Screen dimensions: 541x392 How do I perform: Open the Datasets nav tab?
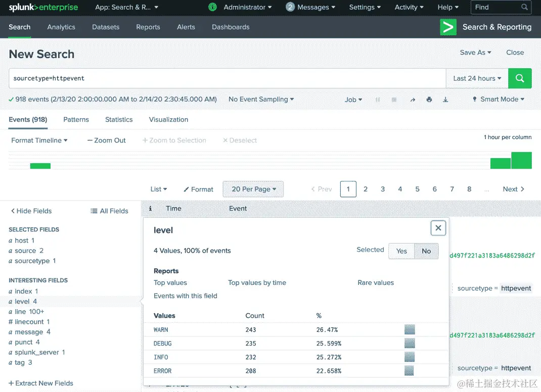[x=106, y=27]
